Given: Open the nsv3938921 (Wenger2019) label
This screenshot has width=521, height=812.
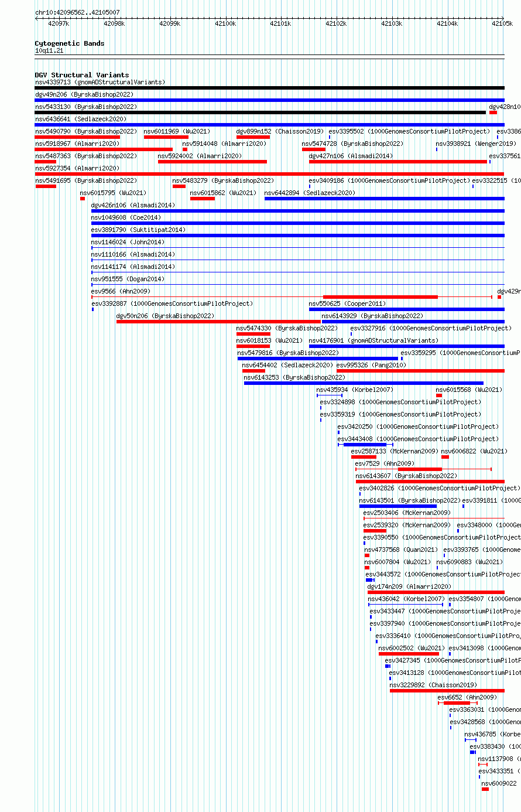Looking at the screenshot, I should click(x=476, y=144).
